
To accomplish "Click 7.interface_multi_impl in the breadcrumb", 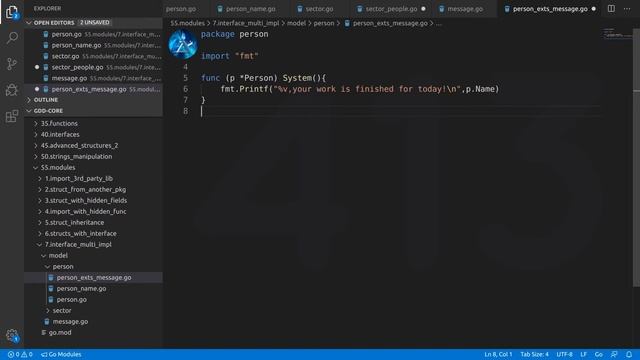I will (x=246, y=23).
